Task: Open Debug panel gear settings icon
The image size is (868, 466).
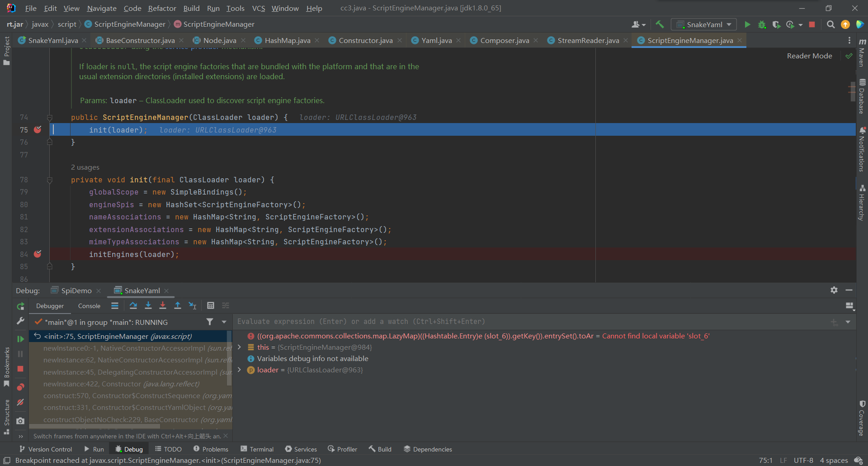Action: click(x=834, y=290)
